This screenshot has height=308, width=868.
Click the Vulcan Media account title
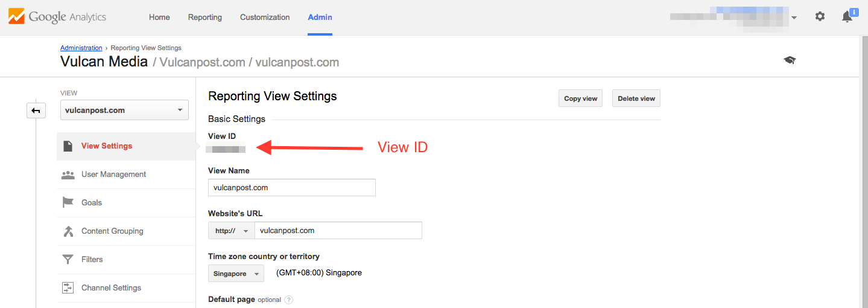(104, 62)
